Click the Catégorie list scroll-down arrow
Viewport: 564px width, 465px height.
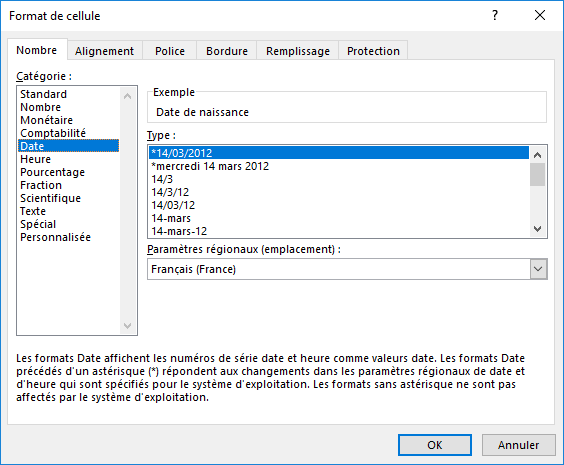click(127, 326)
